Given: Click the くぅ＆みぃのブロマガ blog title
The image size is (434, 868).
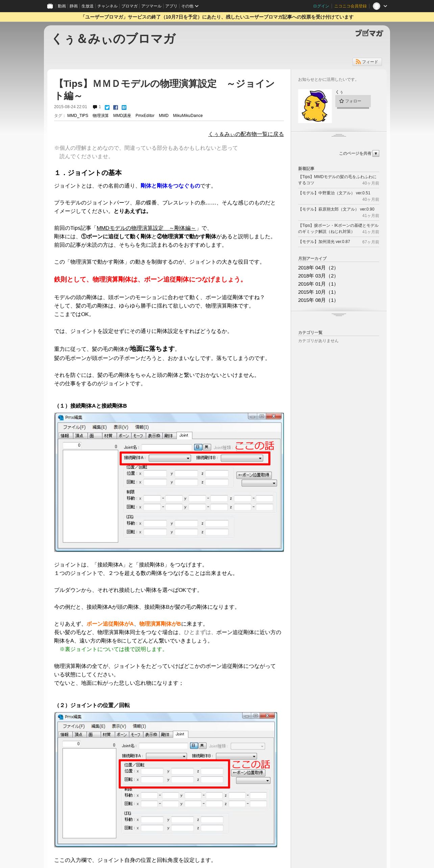Looking at the screenshot, I should point(114,39).
